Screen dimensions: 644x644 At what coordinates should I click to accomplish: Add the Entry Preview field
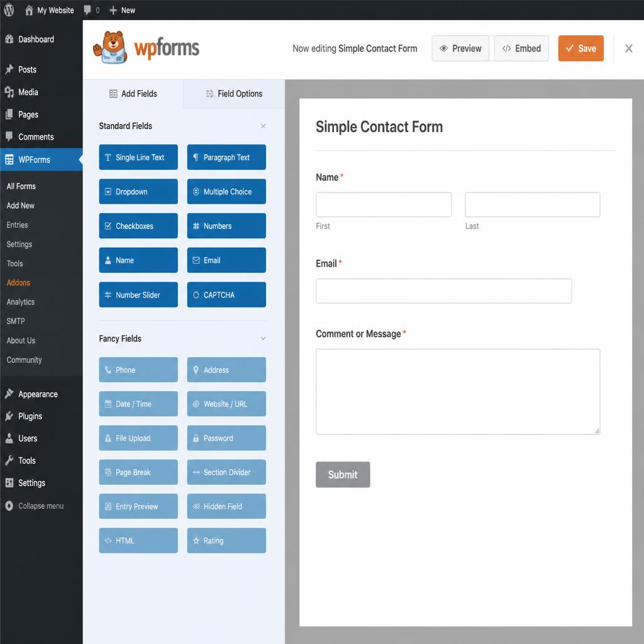[x=138, y=506]
